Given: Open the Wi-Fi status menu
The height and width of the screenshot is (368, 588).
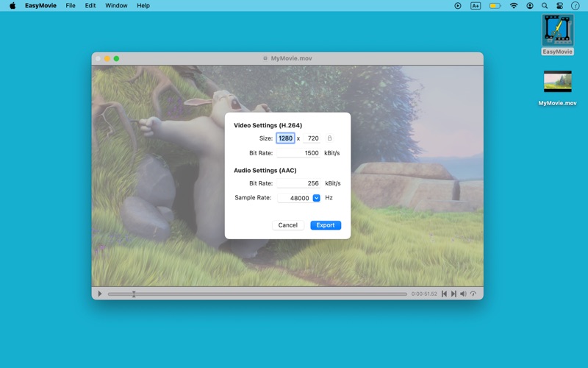Looking at the screenshot, I should tap(514, 6).
